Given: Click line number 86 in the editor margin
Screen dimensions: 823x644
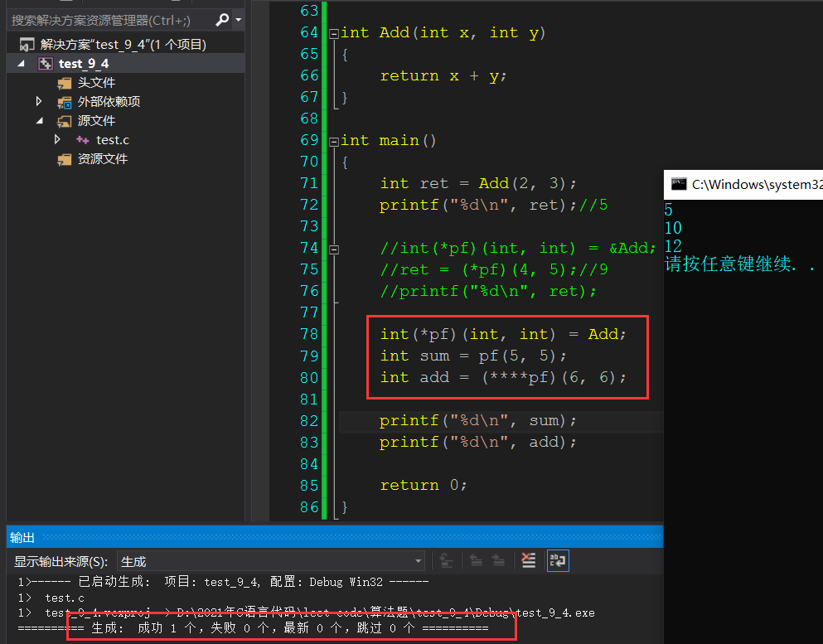Looking at the screenshot, I should [x=309, y=507].
